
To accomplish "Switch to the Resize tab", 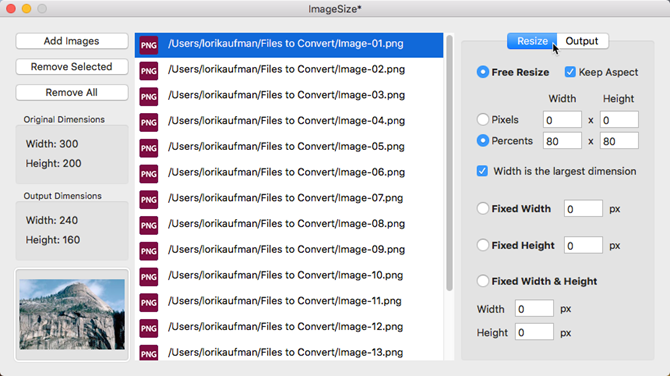I will tap(532, 41).
